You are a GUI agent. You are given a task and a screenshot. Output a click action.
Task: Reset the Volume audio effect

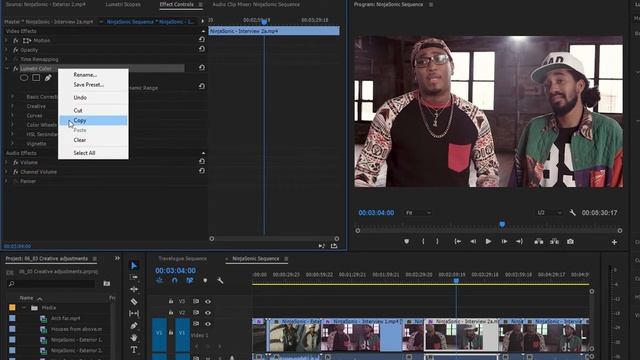[x=202, y=162]
